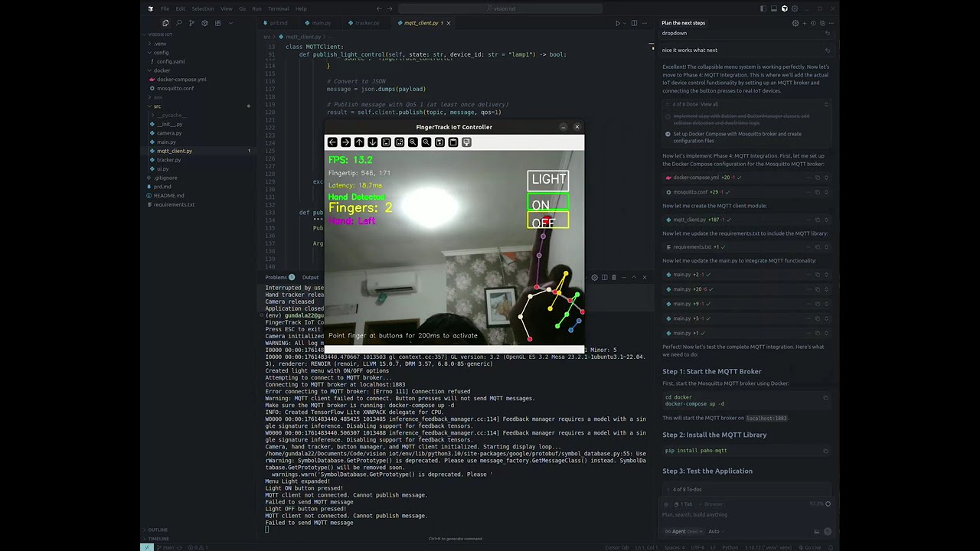The width and height of the screenshot is (980, 551).
Task: Click the Spaces: 4 indentation setting
Action: pyautogui.click(x=675, y=547)
